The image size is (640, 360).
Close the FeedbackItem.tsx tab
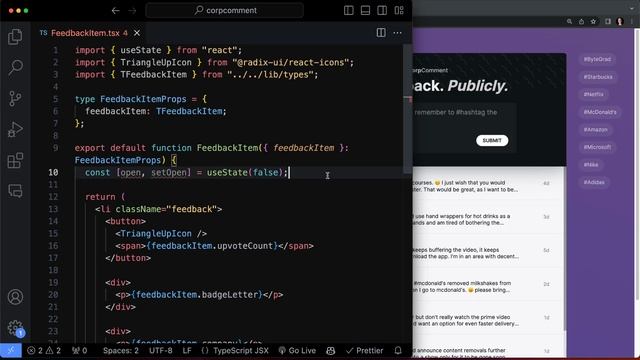137,33
